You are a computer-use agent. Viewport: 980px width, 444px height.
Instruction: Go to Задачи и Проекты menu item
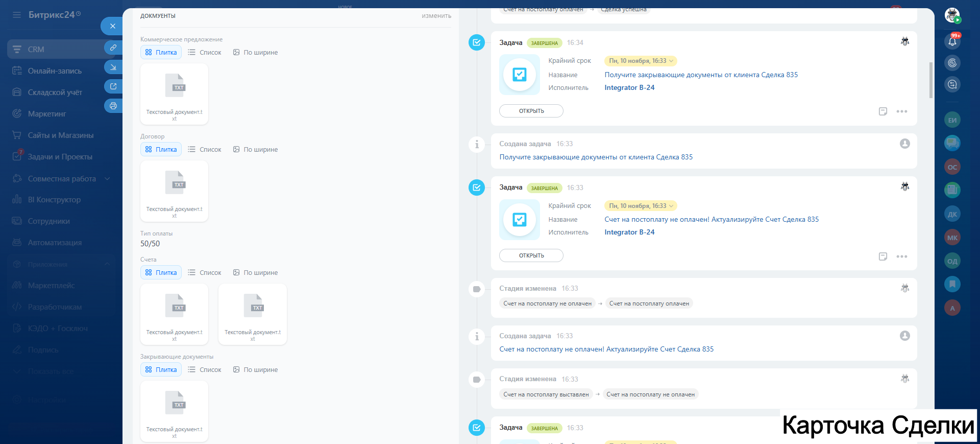click(x=60, y=157)
